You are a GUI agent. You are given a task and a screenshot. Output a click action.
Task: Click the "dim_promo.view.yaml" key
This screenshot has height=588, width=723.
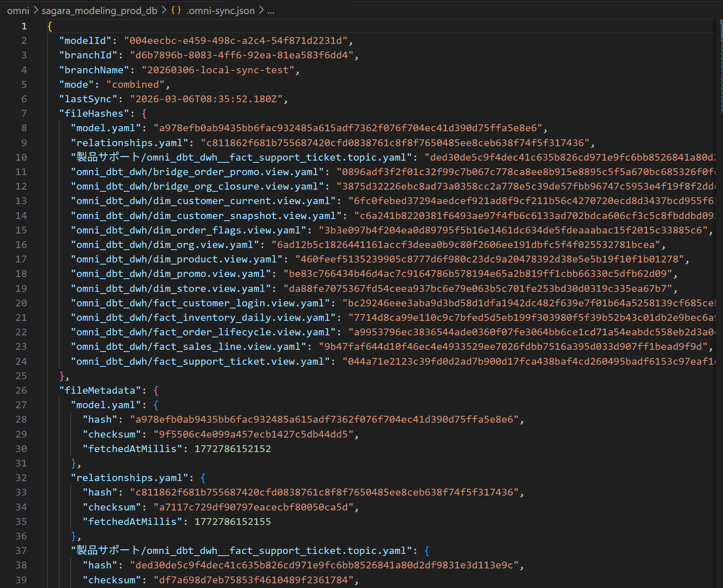pos(171,274)
